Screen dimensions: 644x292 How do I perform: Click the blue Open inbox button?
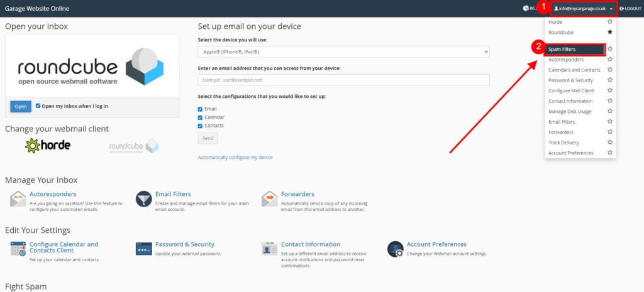tap(21, 106)
